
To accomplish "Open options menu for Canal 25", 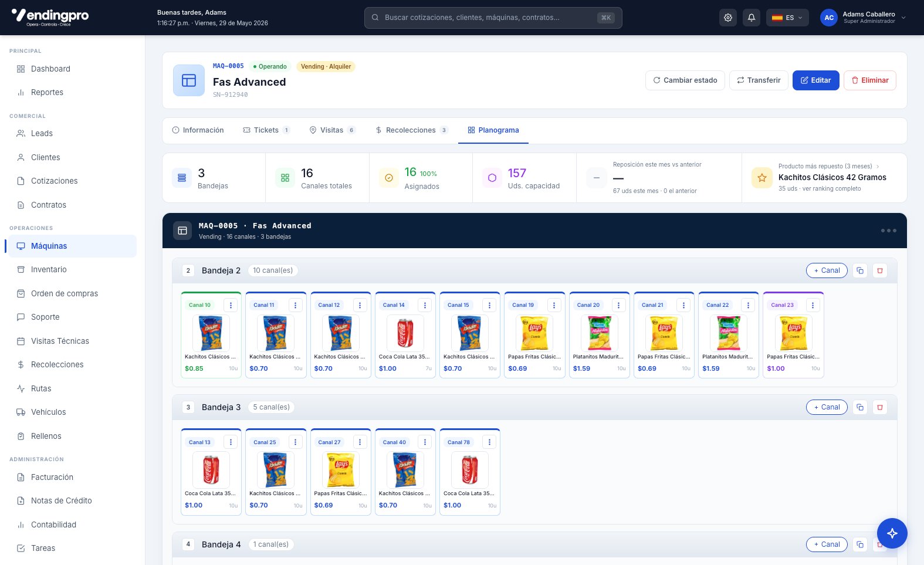I will tap(296, 442).
